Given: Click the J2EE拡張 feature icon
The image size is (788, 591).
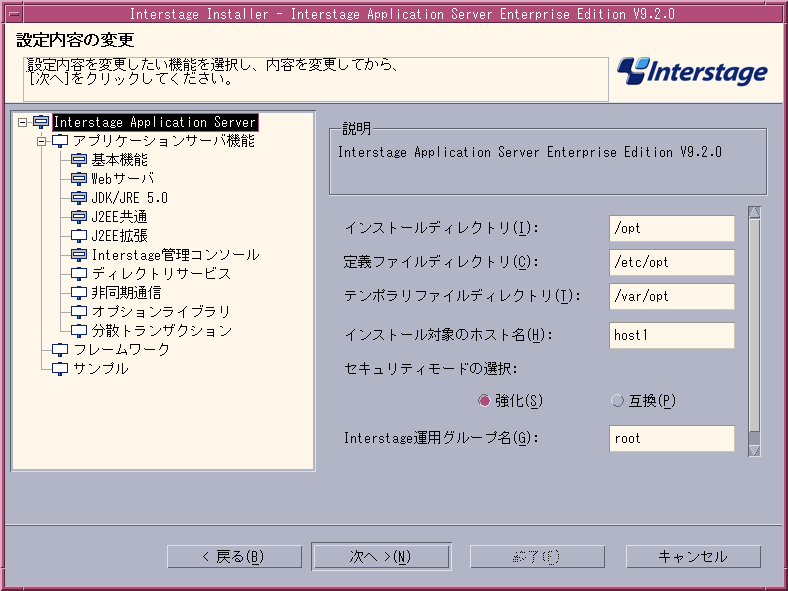Looking at the screenshot, I should point(79,236).
